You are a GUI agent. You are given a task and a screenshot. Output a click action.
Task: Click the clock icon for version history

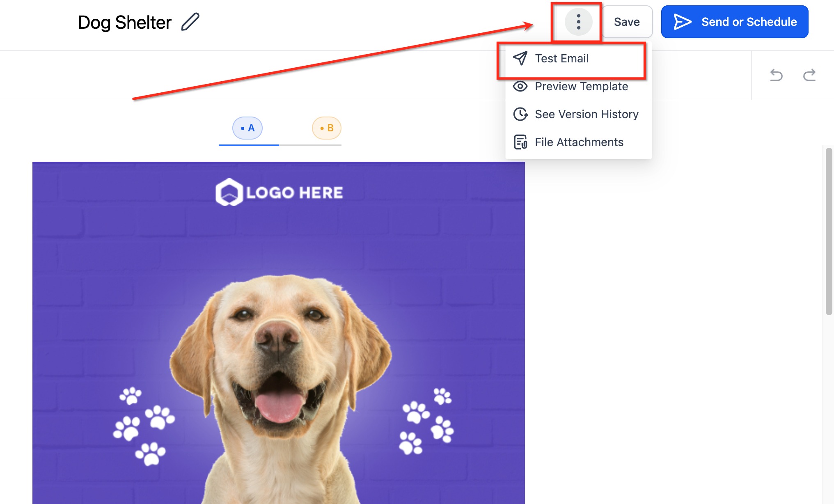tap(520, 114)
